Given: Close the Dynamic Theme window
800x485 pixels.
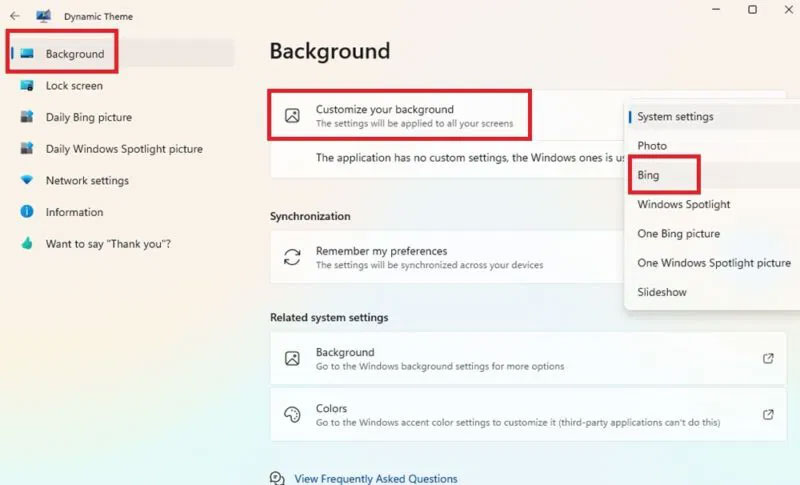Looking at the screenshot, I should click(x=789, y=10).
